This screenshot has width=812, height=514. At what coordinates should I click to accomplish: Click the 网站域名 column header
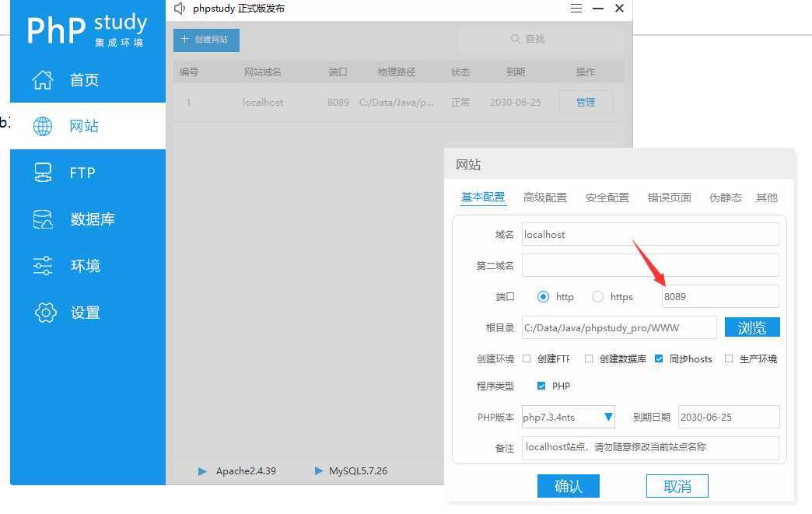(x=263, y=72)
